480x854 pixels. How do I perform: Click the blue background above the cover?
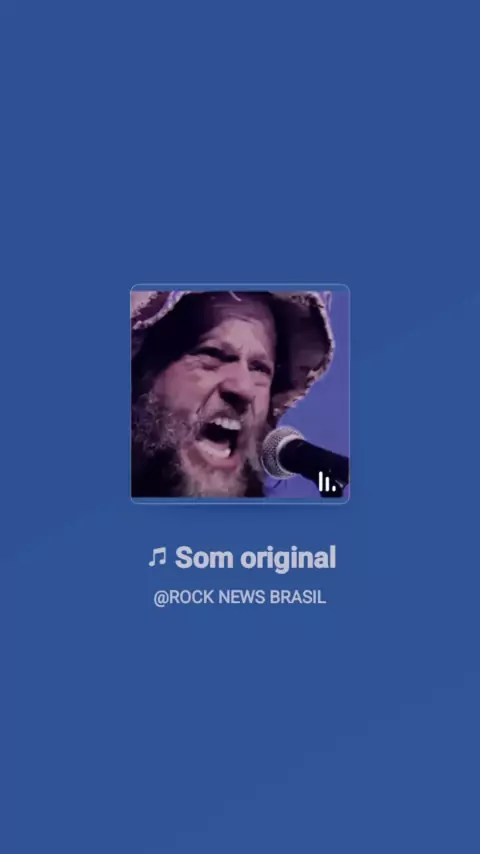(240, 142)
